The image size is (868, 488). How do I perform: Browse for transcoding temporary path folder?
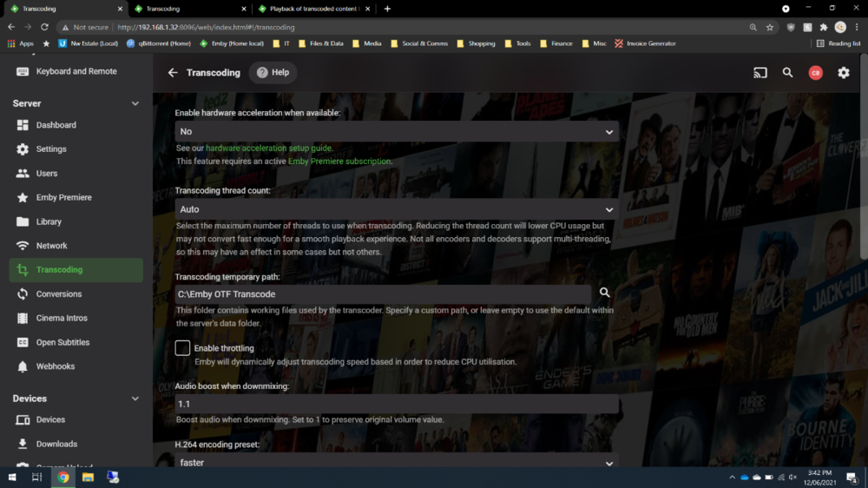[604, 293]
